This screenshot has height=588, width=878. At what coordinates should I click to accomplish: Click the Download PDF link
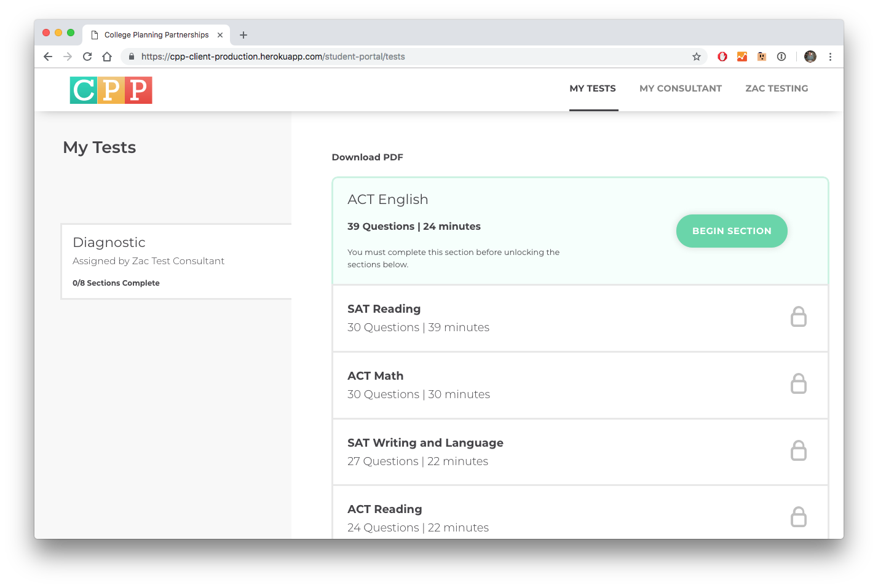367,157
